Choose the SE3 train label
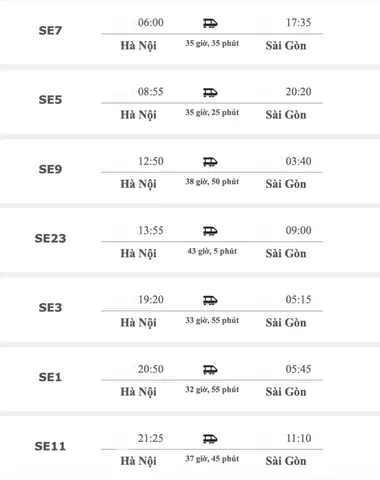This screenshot has width=380, height=480. tap(50, 307)
